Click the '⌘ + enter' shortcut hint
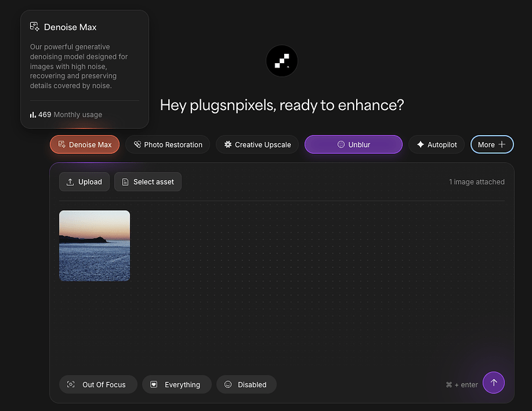 462,385
